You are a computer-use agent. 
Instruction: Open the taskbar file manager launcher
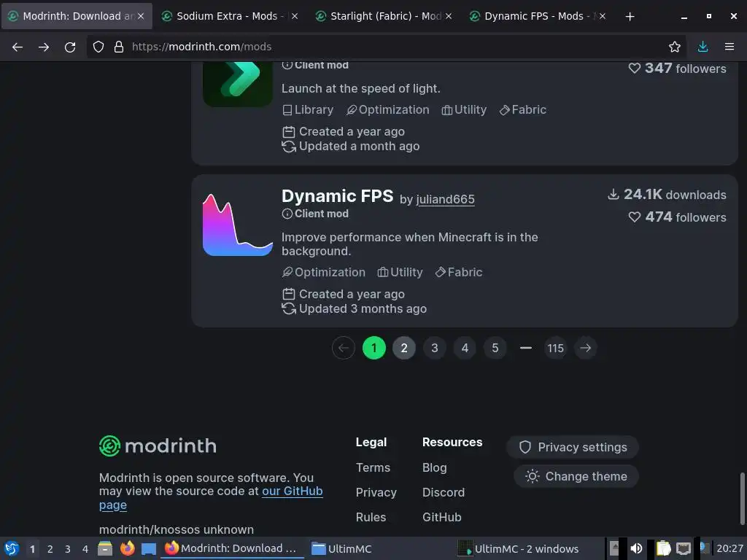pos(105,548)
